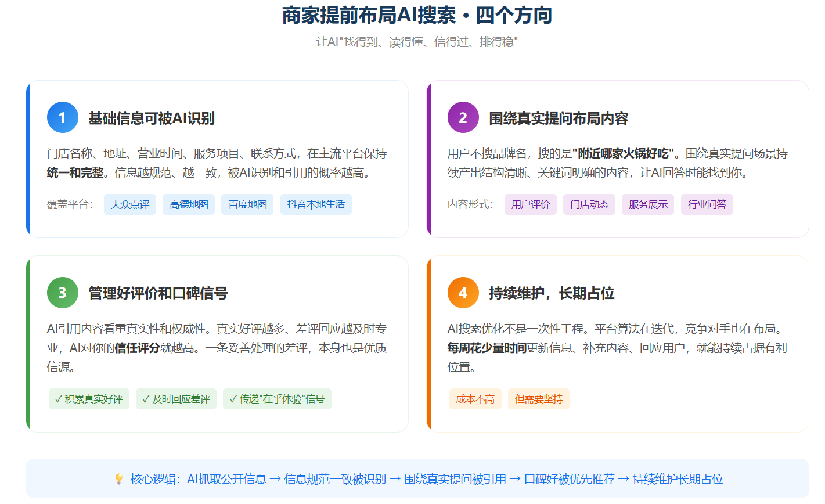This screenshot has height=504, width=825.
Task: Click the text 信息规范一致被识别 in banner
Action: pos(335,479)
